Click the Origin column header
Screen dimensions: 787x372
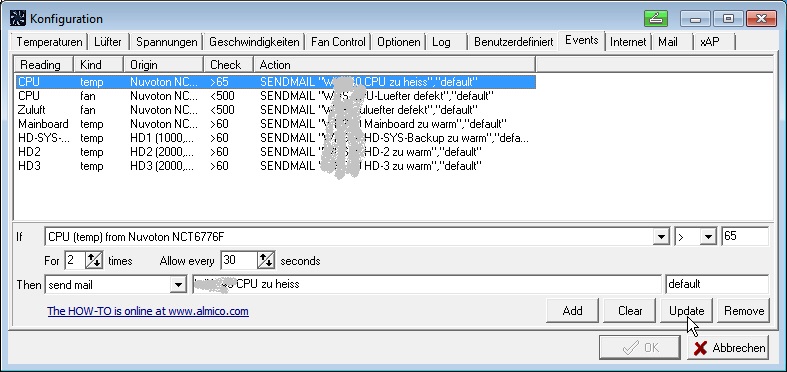(164, 65)
